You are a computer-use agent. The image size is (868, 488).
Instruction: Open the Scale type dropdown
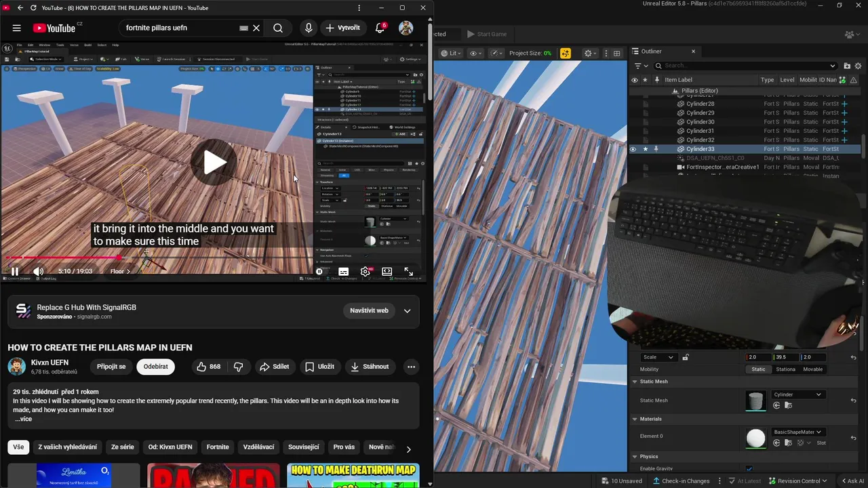(658, 357)
